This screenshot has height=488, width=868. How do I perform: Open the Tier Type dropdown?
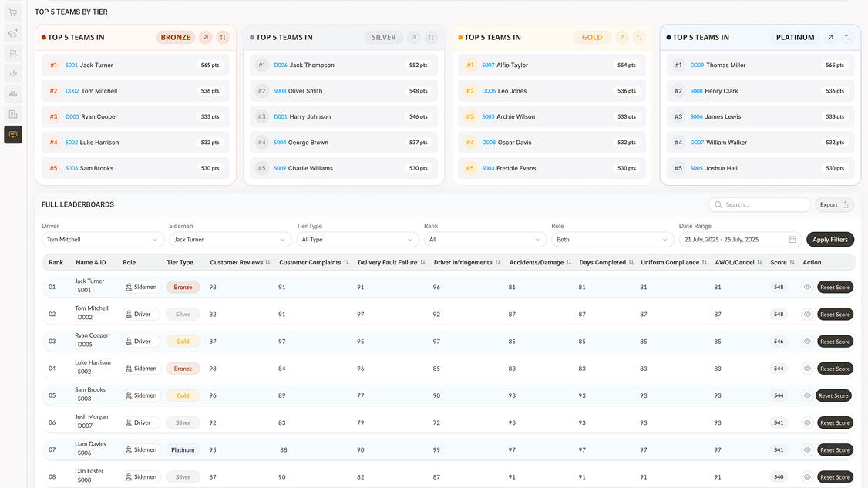pos(357,240)
